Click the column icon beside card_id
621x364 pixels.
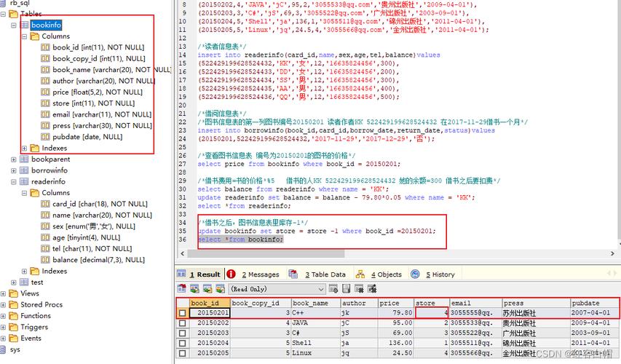tap(46, 204)
